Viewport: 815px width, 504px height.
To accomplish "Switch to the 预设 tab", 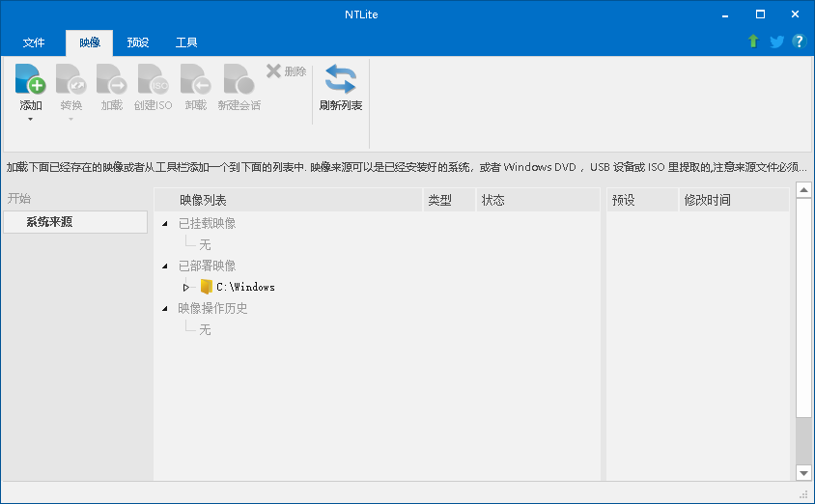I will [x=138, y=42].
